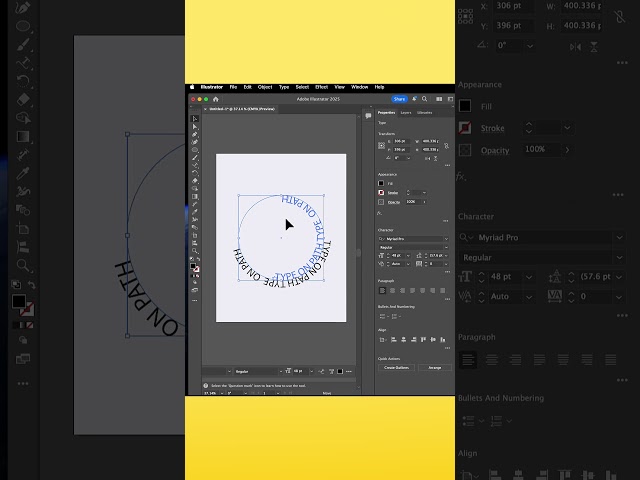640x480 pixels.
Task: Switch to the Layers tab
Action: (x=406, y=113)
